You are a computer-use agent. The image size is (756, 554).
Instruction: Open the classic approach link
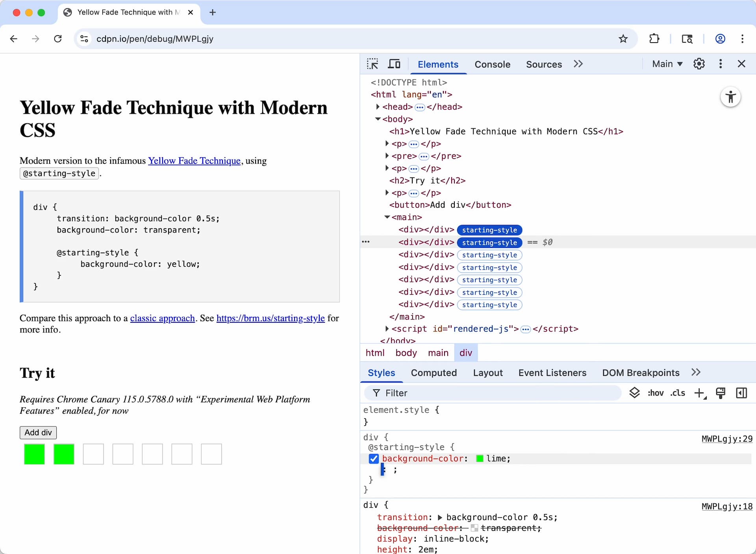(162, 318)
